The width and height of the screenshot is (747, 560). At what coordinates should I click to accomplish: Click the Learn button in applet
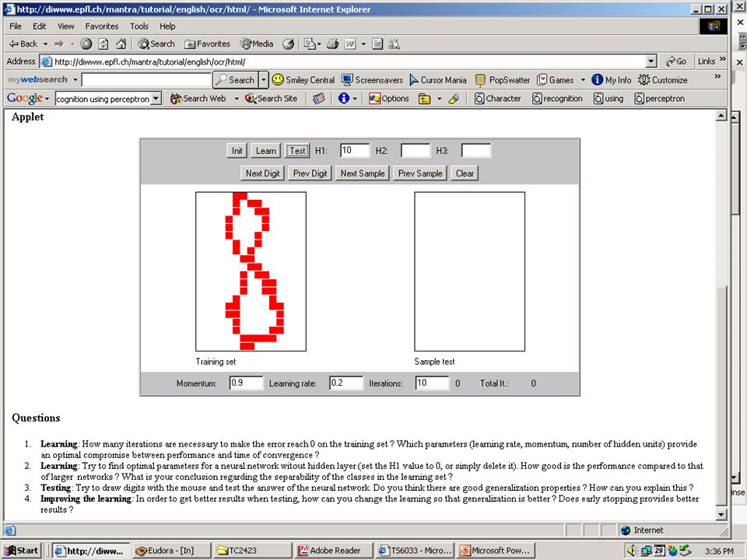pyautogui.click(x=266, y=151)
